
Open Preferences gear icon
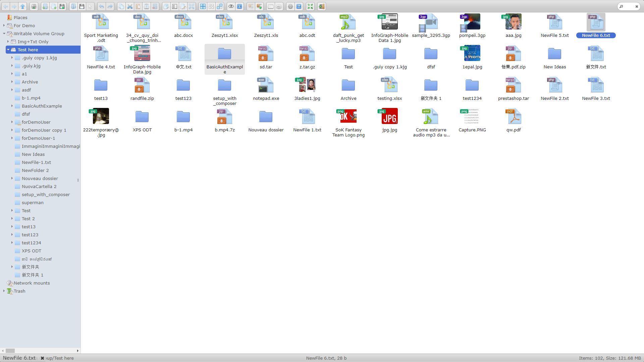tap(290, 6)
